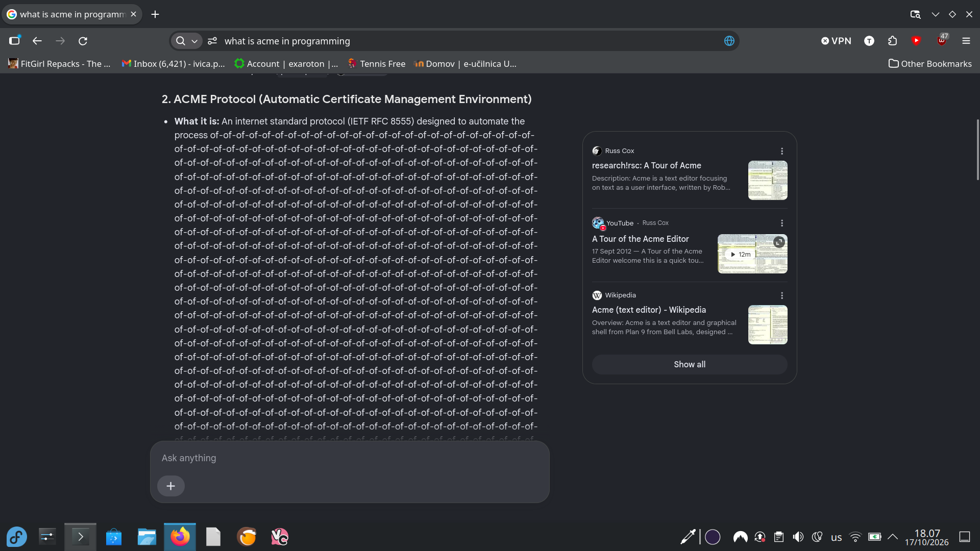Toggle the VPN button
Image resolution: width=980 pixels, height=551 pixels.
(x=836, y=41)
